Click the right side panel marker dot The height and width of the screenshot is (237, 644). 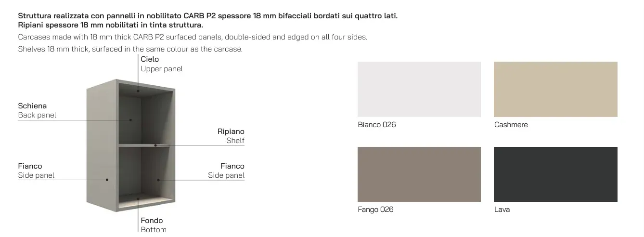click(x=158, y=180)
